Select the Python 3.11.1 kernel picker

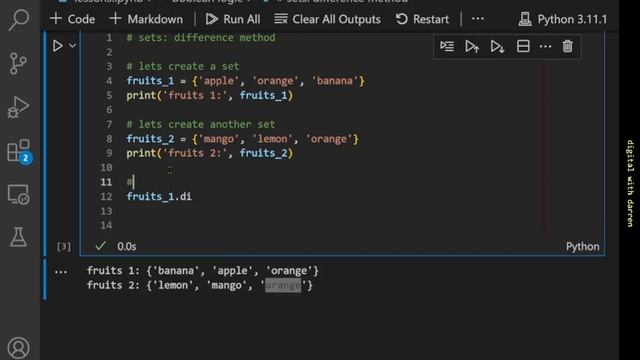[562, 19]
